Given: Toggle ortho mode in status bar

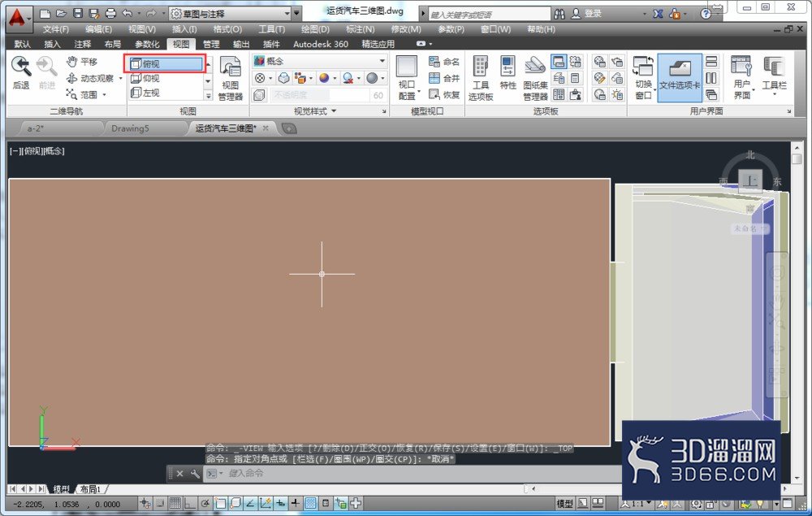Looking at the screenshot, I should pos(189,502).
